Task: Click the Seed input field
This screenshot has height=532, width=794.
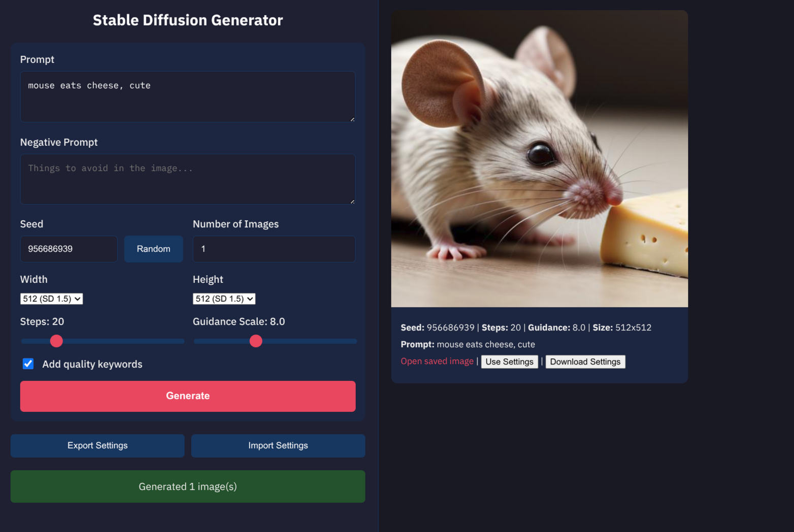Action: pos(69,249)
